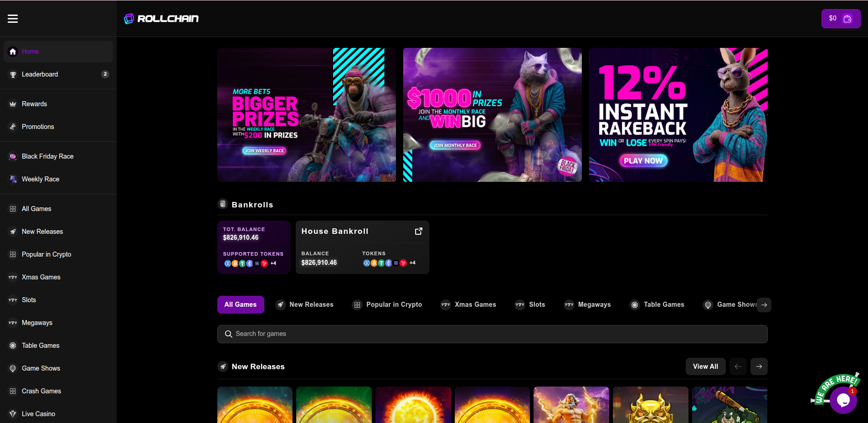Open the wallet balance button

(x=840, y=19)
